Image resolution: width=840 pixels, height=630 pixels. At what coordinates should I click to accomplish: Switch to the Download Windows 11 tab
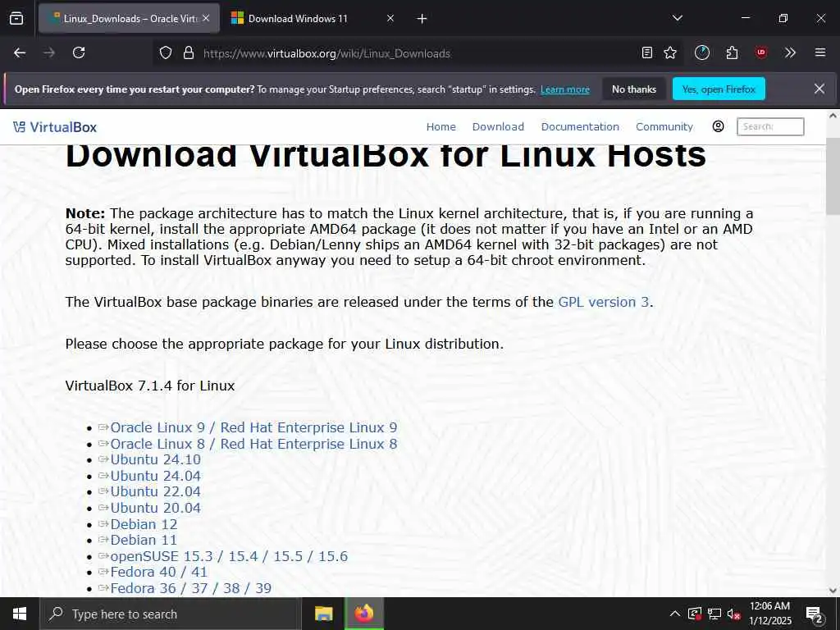[x=298, y=19]
